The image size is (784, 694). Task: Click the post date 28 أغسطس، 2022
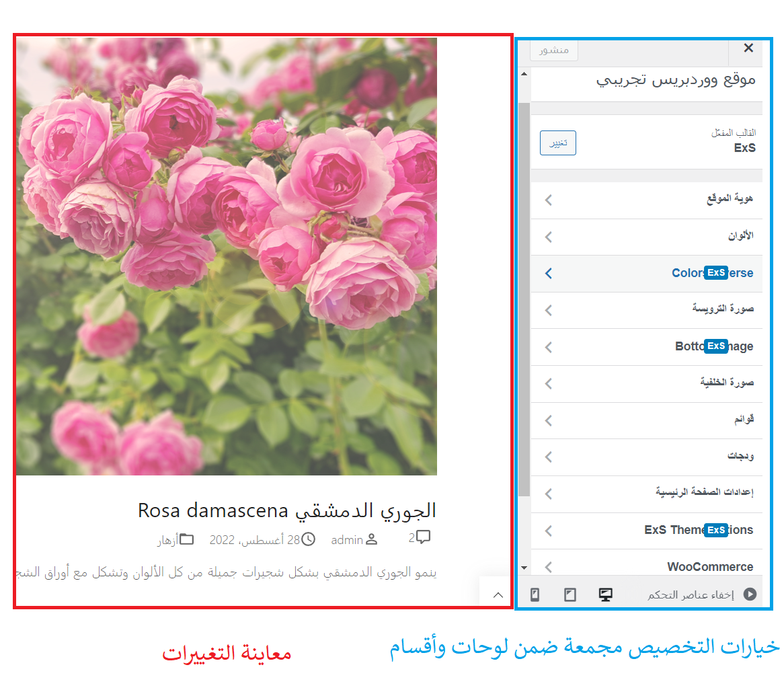[x=255, y=540]
